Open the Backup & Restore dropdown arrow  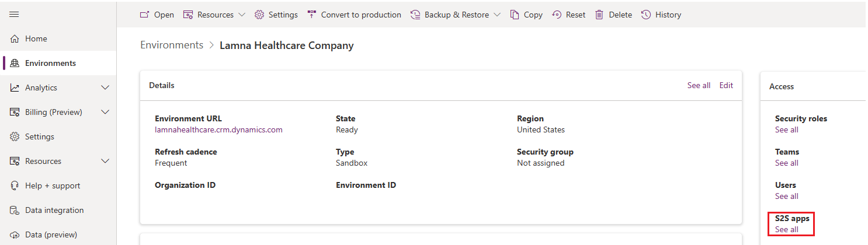[497, 15]
